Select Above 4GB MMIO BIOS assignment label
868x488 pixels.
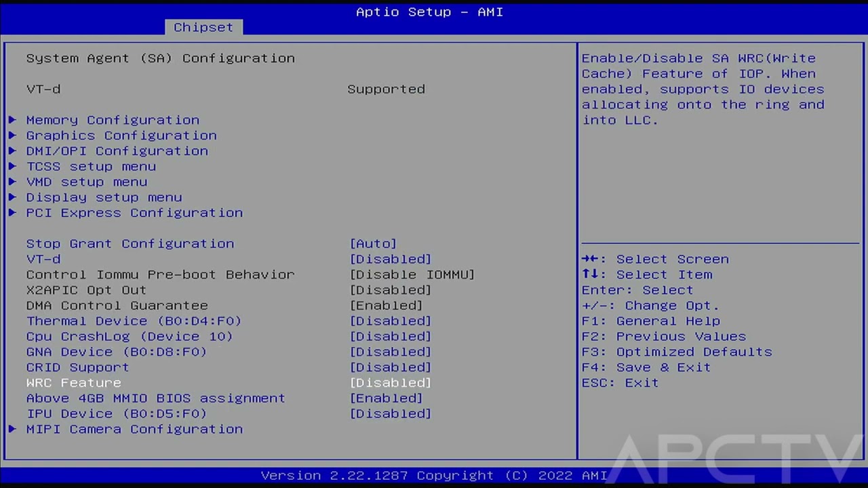156,399
